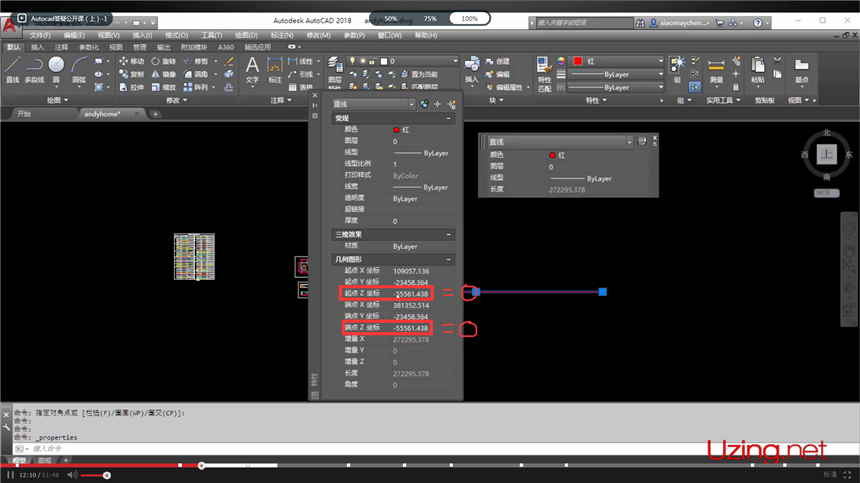The height and width of the screenshot is (483, 860).
Task: Activate the 移动 (Move) tool
Action: tap(130, 61)
